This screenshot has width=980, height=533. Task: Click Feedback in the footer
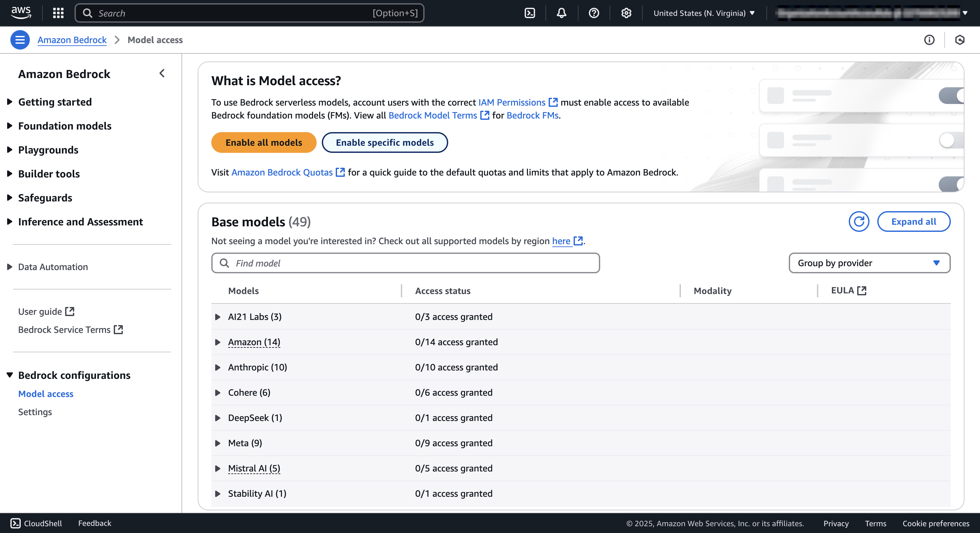pos(95,523)
